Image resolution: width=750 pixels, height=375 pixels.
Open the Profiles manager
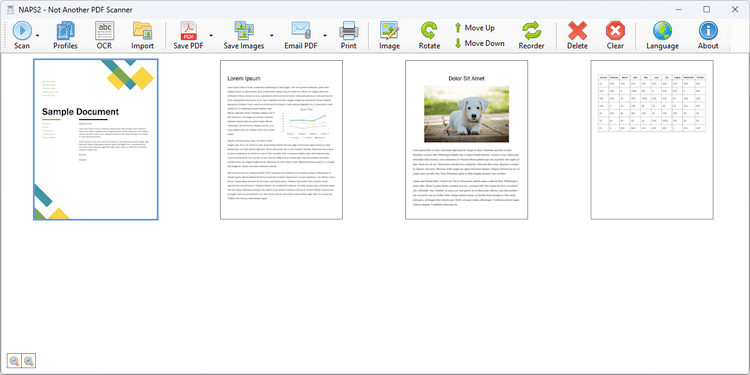pyautogui.click(x=65, y=36)
